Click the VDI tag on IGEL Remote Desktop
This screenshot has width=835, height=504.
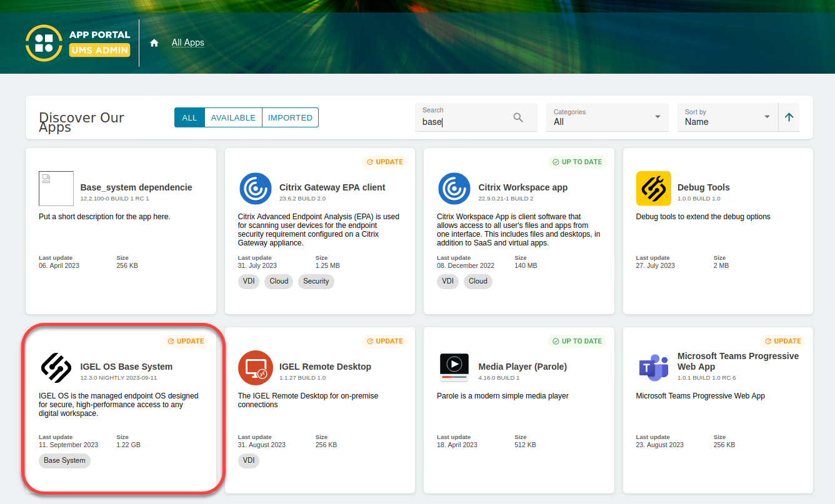tap(248, 460)
